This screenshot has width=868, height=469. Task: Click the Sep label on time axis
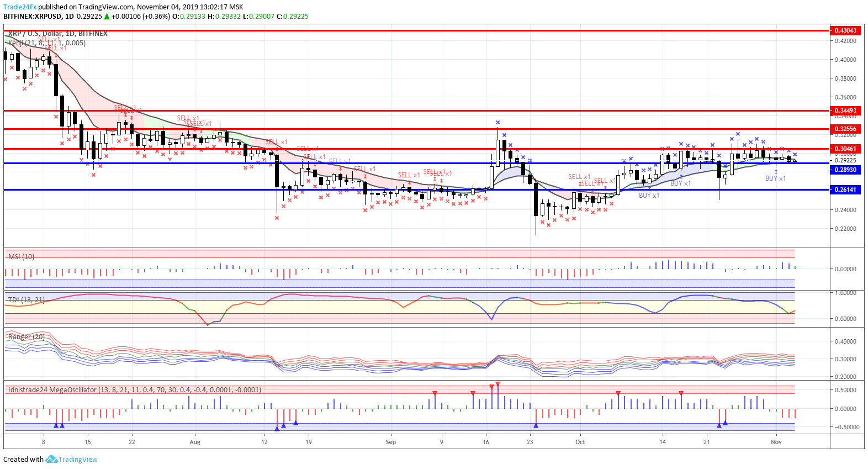tap(391, 441)
